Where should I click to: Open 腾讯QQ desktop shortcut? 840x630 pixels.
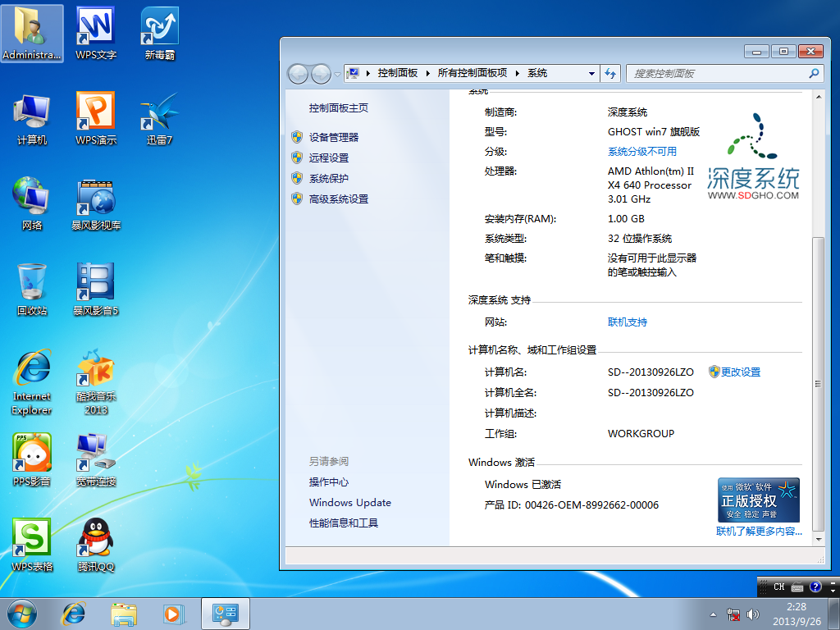95,546
